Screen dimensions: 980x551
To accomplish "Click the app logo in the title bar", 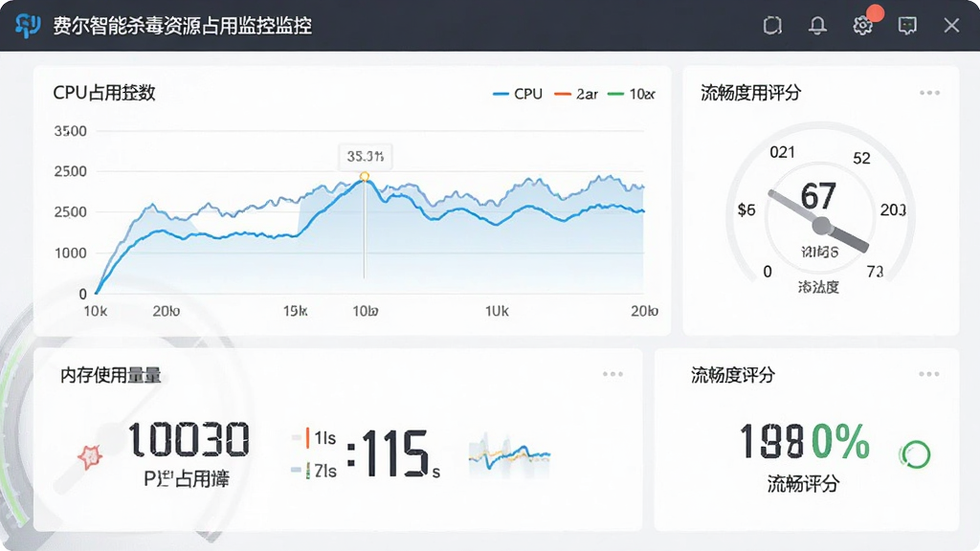I will coord(28,26).
